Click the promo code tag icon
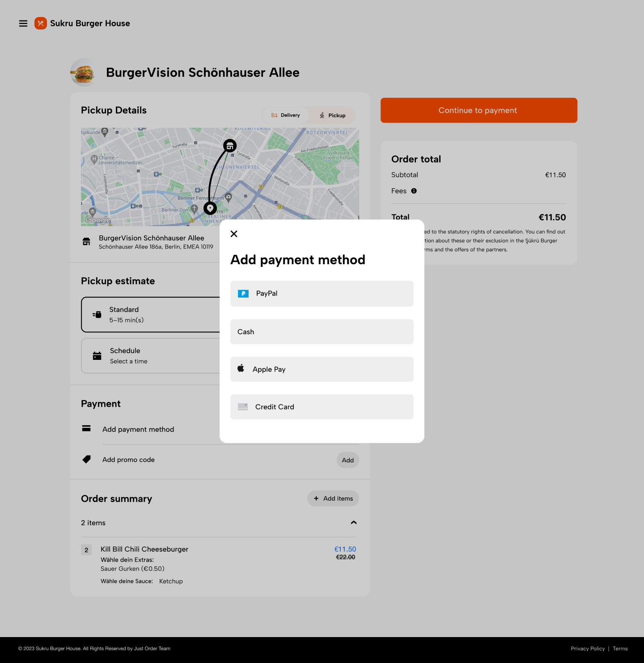This screenshot has width=644, height=663. [x=87, y=459]
